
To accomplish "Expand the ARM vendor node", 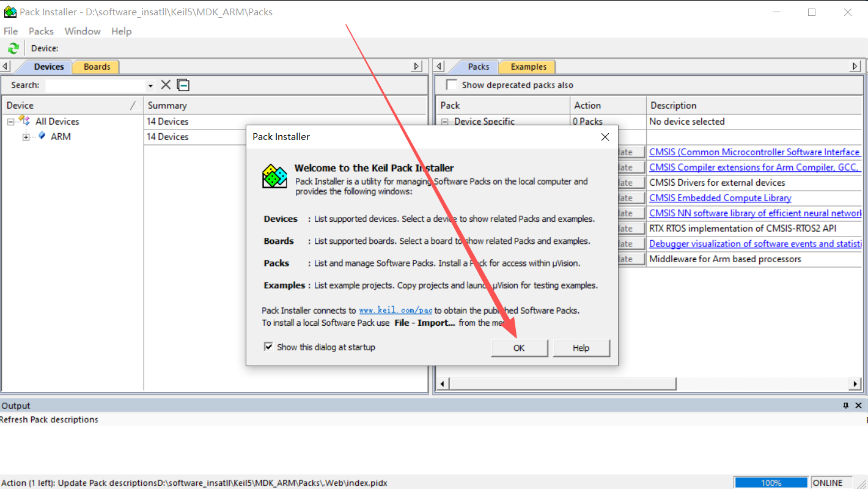I will [26, 137].
